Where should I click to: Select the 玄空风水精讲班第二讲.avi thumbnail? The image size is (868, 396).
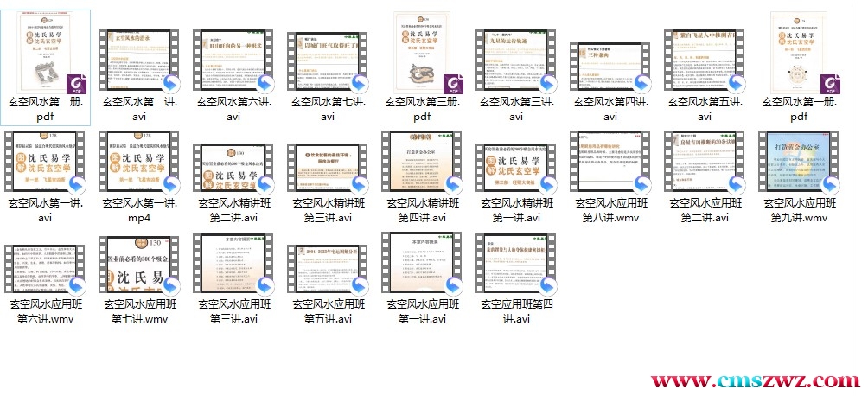click(233, 166)
